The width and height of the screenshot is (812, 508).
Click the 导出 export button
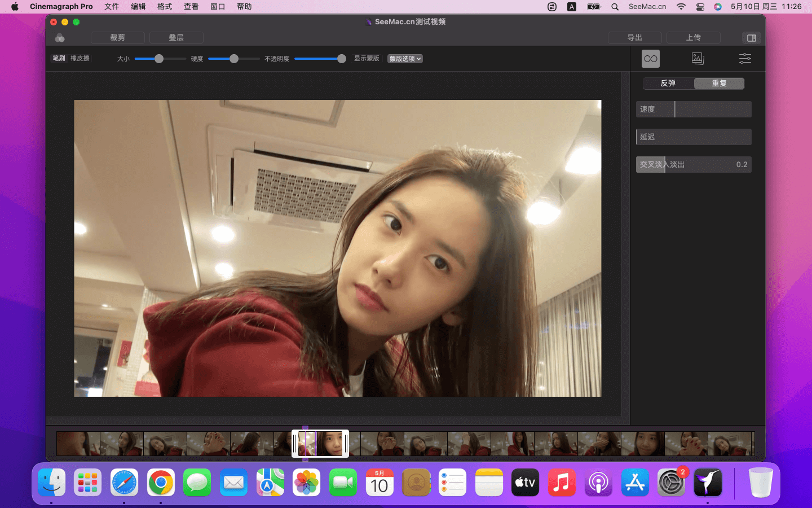pos(635,38)
